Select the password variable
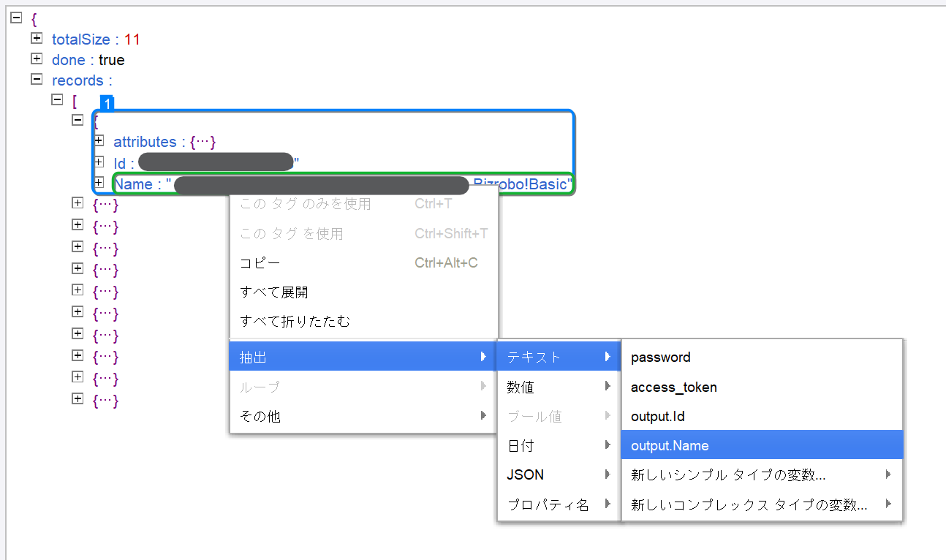Viewport: 946px width, 560px height. (x=762, y=357)
